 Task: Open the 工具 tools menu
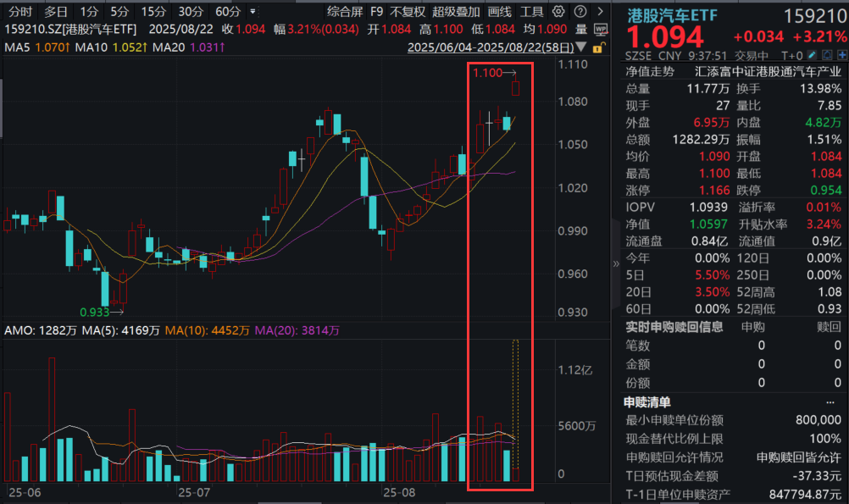pos(532,12)
